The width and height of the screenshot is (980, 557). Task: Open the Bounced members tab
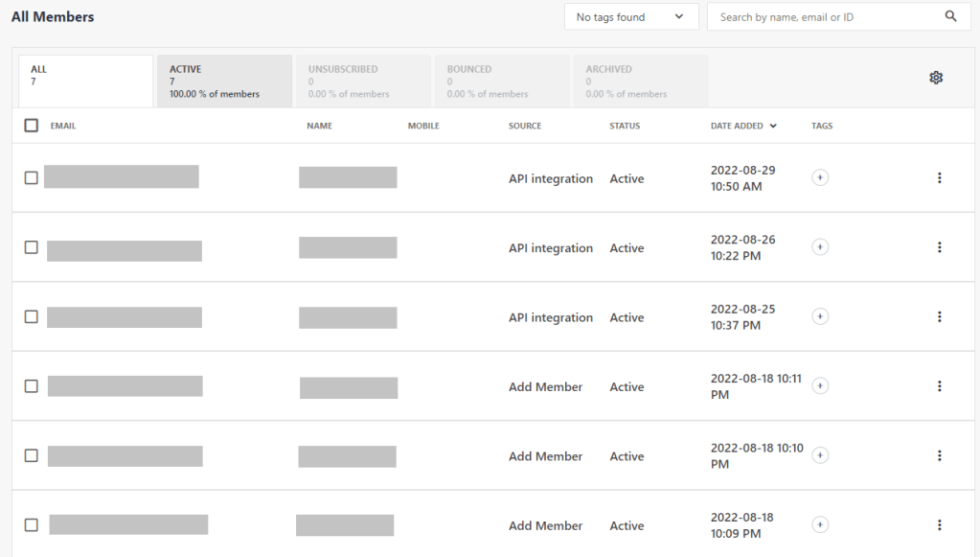click(501, 81)
